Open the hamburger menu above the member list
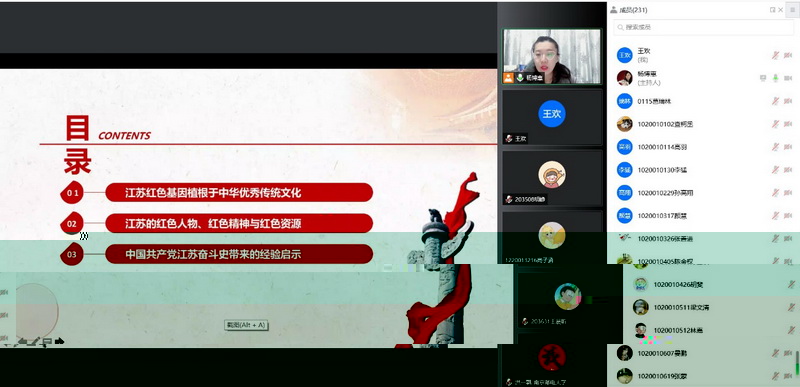This screenshot has height=387, width=800. [x=792, y=10]
